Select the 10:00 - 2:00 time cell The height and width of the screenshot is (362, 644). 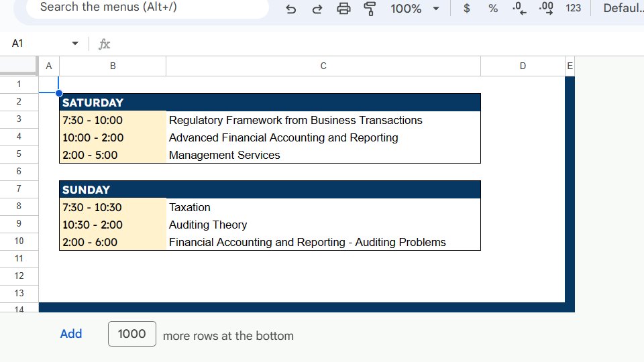point(113,137)
